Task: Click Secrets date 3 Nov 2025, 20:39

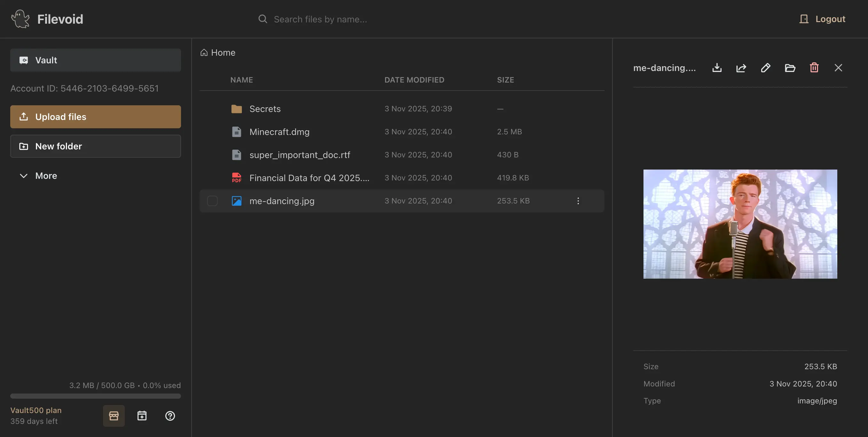Action: pyautogui.click(x=418, y=109)
